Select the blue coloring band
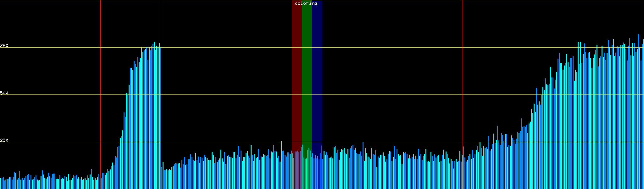644x189 pixels. pyautogui.click(x=317, y=79)
